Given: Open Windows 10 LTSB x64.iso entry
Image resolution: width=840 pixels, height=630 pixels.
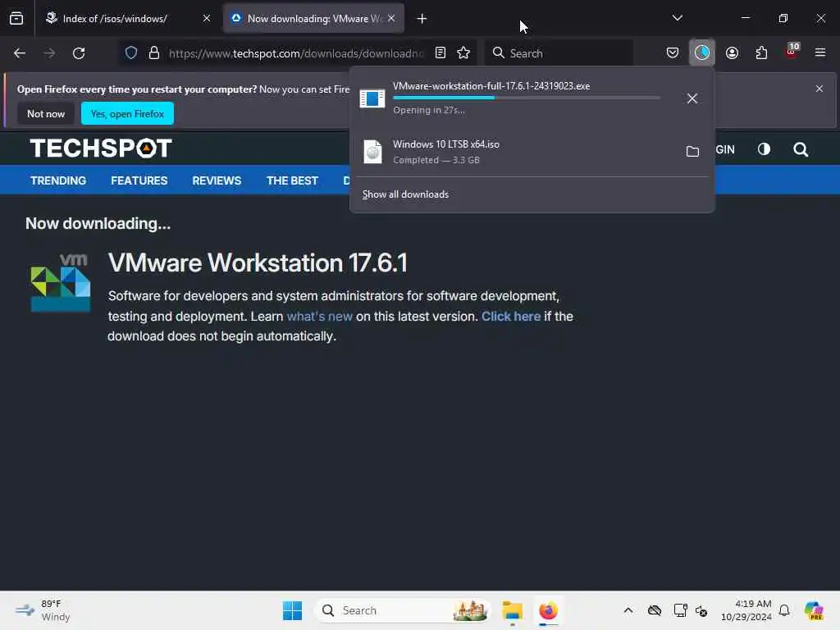Looking at the screenshot, I should click(x=532, y=152).
